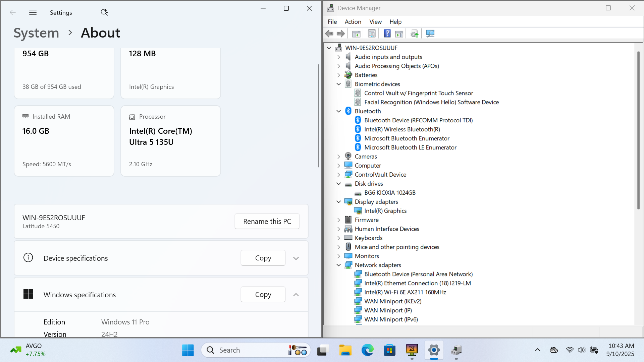This screenshot has height=362, width=644.
Task: Open File Explorer from the taskbar
Action: pos(345,350)
